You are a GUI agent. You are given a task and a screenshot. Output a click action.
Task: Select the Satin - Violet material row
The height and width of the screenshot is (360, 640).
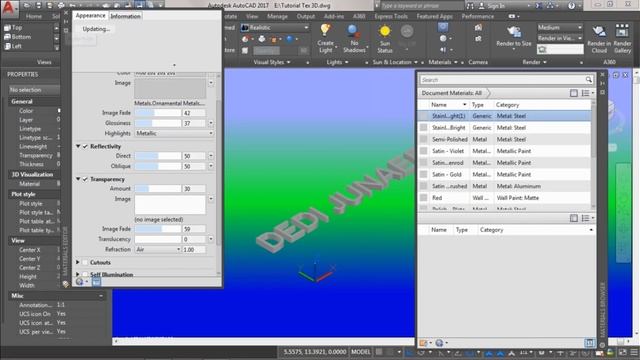click(x=504, y=151)
